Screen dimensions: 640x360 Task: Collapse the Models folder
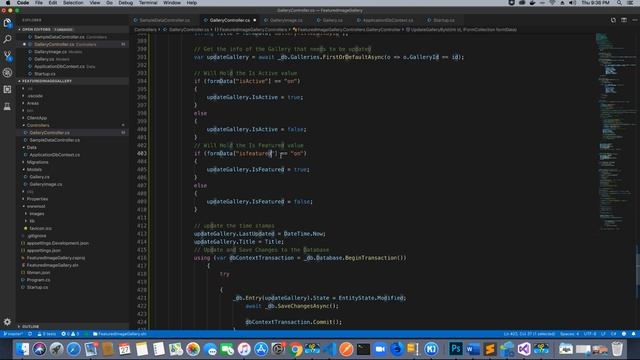point(34,169)
